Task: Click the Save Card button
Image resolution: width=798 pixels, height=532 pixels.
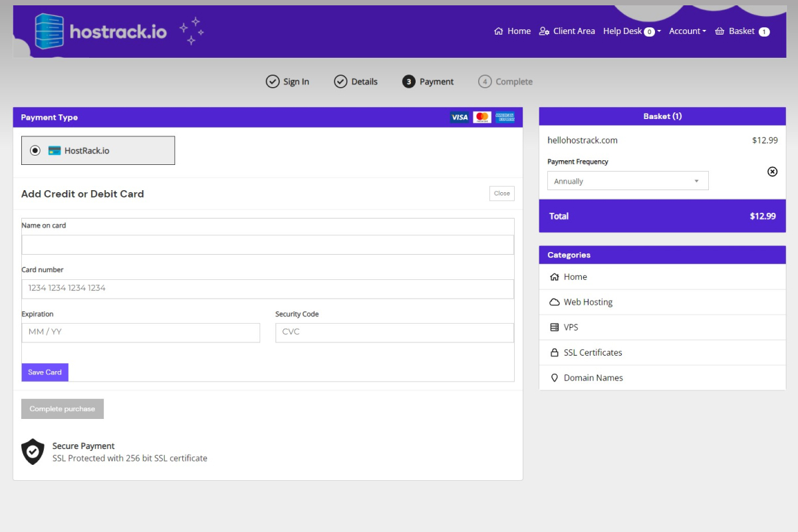Action: [x=45, y=372]
